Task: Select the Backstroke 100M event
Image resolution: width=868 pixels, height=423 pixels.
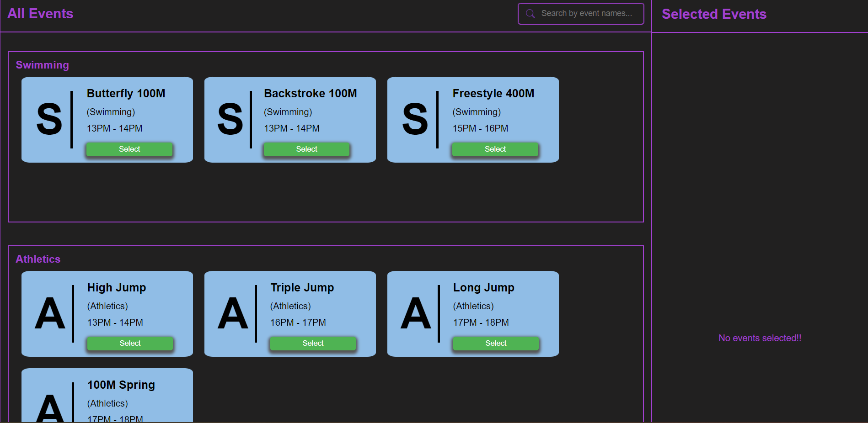Action: 306,149
